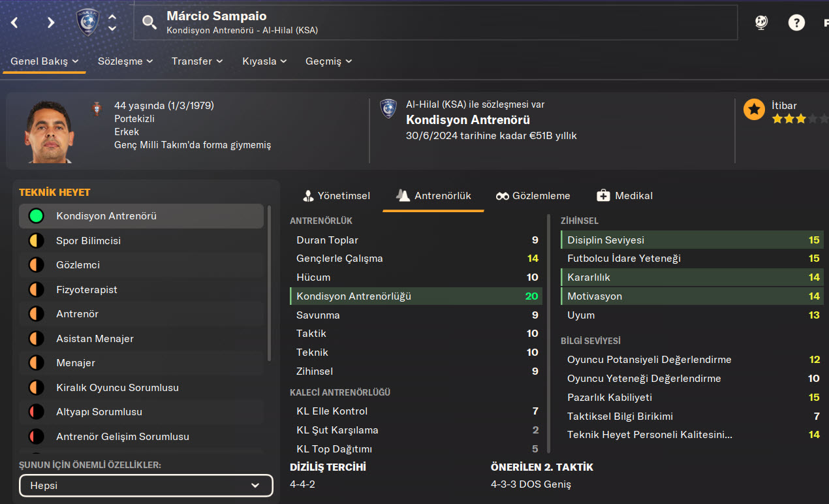Screen dimensions: 829x504
Task: Click the search magnifier icon
Action: coord(149,23)
